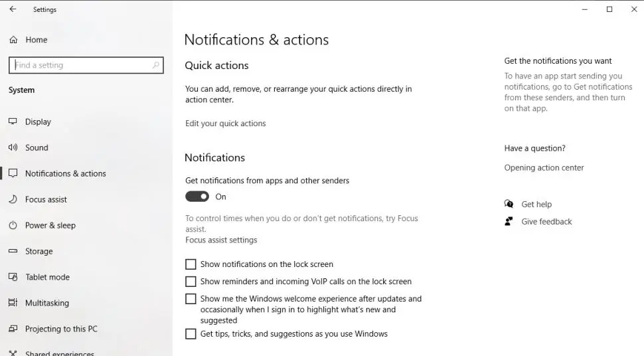This screenshot has width=644, height=356.
Task: Turn off notifications from apps toggle
Action: pyautogui.click(x=197, y=197)
